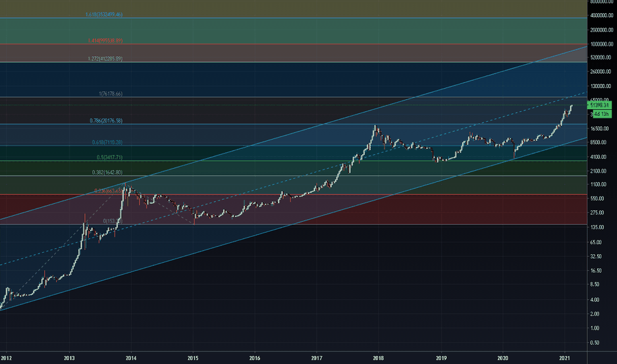Click the 135.00 price scale value
The width and height of the screenshot is (617, 364).
[x=597, y=228]
